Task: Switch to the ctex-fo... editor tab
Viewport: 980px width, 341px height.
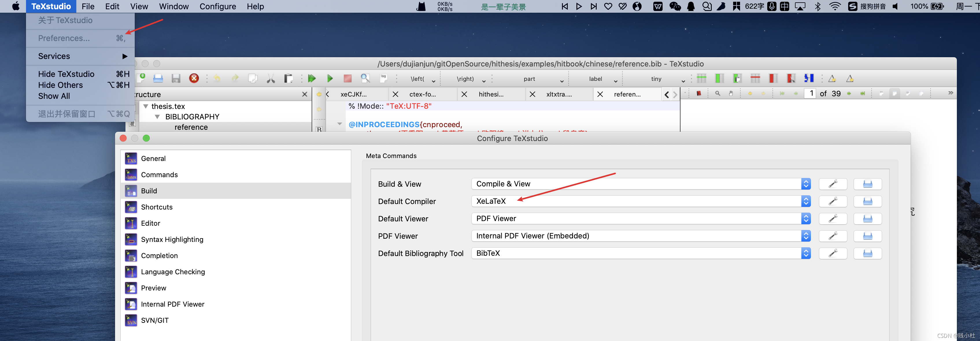Action: [x=422, y=94]
